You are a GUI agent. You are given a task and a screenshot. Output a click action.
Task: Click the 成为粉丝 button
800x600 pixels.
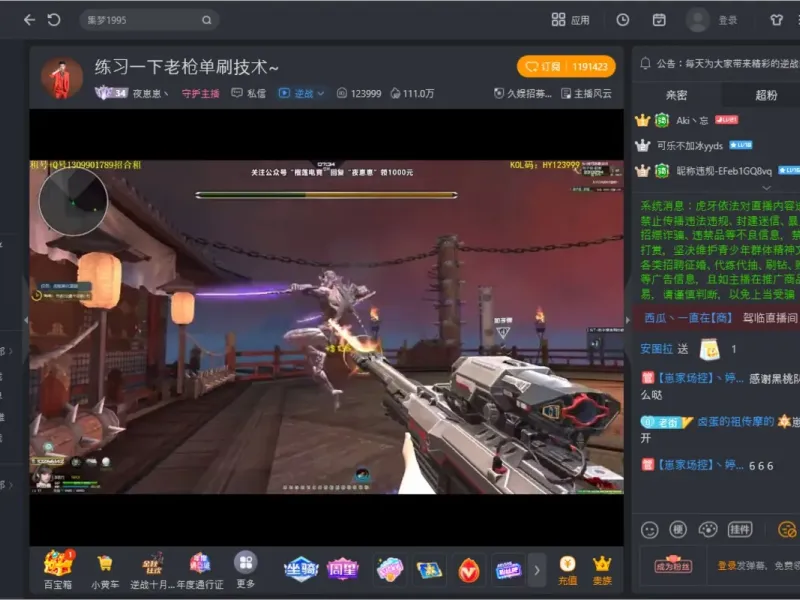coord(673,565)
